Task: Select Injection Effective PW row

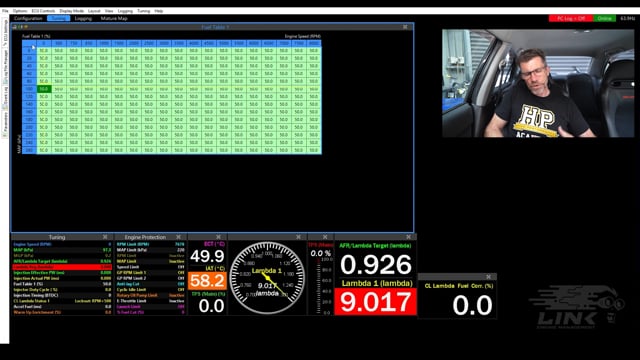Action: [x=62, y=273]
